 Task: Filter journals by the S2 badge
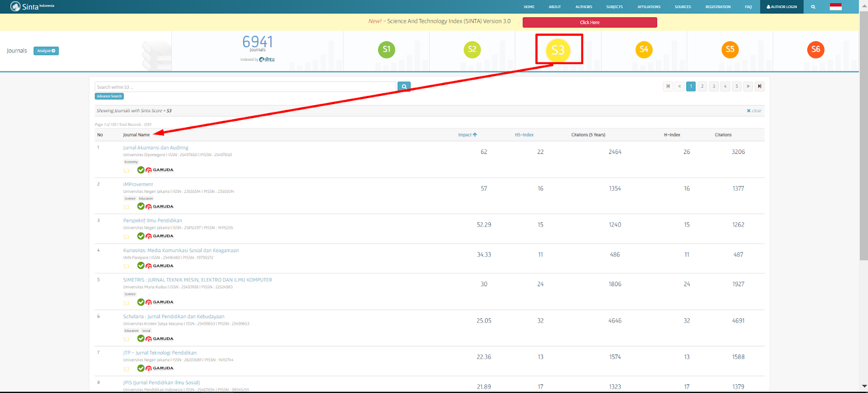tap(473, 49)
